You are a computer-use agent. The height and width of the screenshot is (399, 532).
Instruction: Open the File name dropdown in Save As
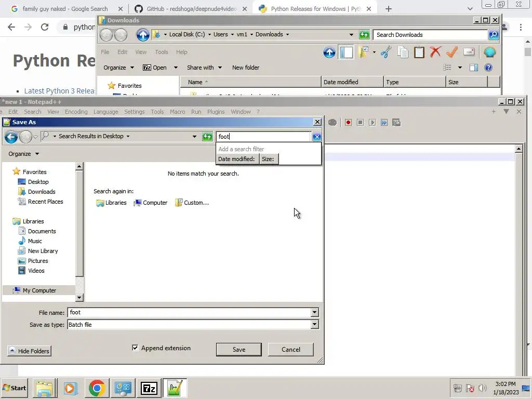coord(314,312)
